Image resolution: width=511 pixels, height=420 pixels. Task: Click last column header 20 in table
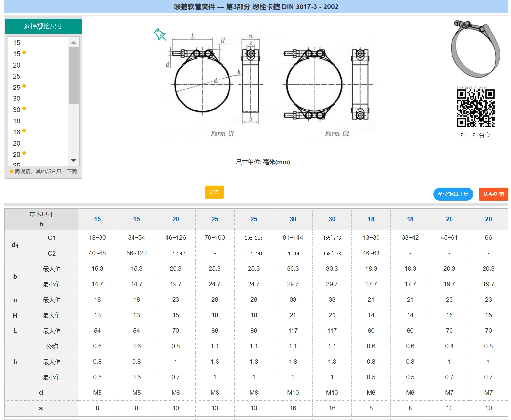tap(488, 219)
